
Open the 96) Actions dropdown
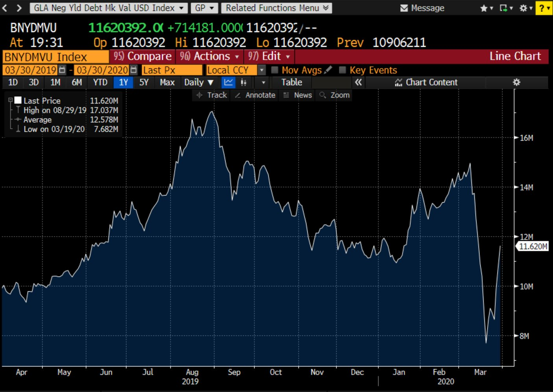tap(209, 56)
